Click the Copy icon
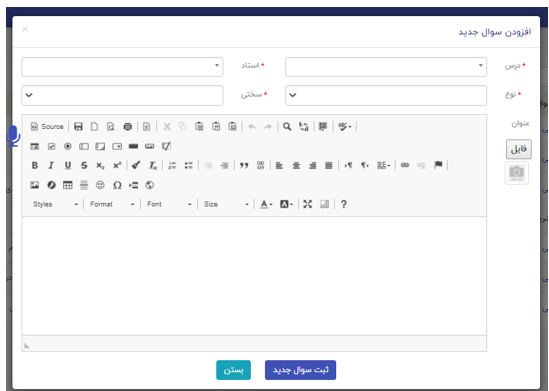549x391 pixels. pyautogui.click(x=182, y=126)
